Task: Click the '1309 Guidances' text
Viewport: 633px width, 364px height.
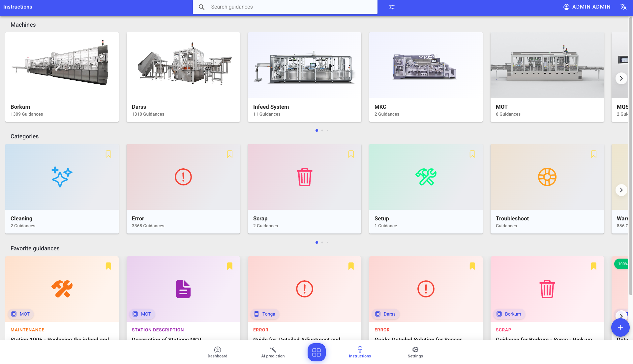Action: [27, 114]
